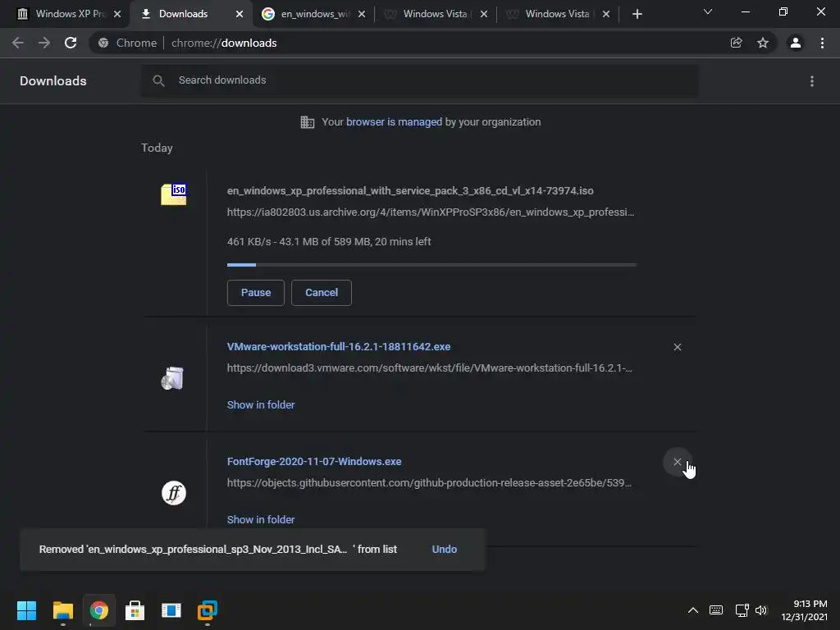
Task: Open touch keyboard tray icon
Action: (715, 610)
